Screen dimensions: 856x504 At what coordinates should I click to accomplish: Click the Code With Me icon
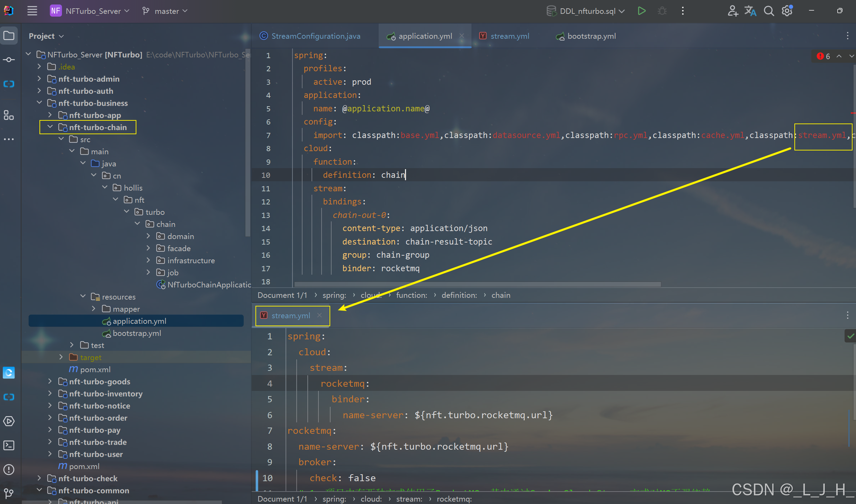[x=732, y=11]
